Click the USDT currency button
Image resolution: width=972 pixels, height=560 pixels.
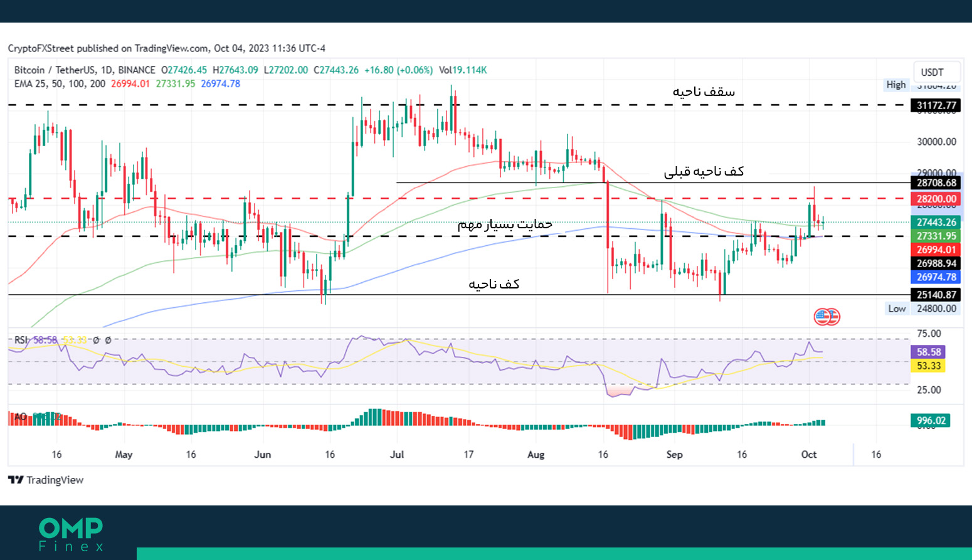936,71
